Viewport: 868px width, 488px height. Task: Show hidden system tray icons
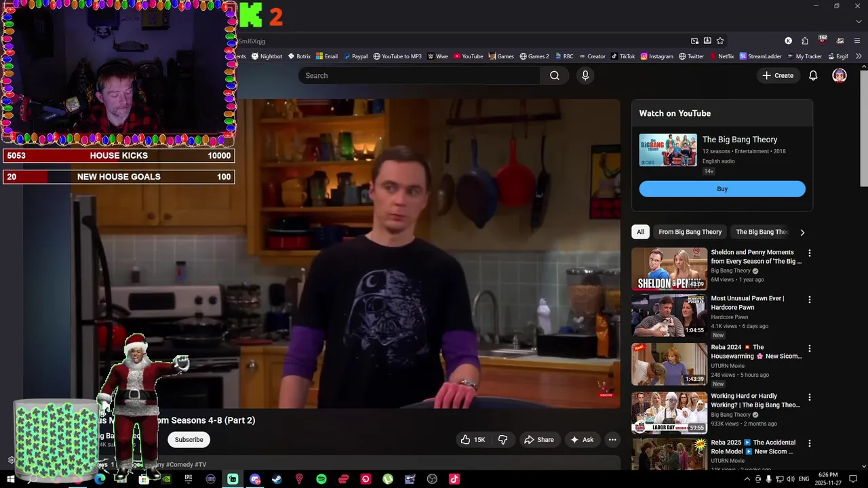tap(747, 479)
